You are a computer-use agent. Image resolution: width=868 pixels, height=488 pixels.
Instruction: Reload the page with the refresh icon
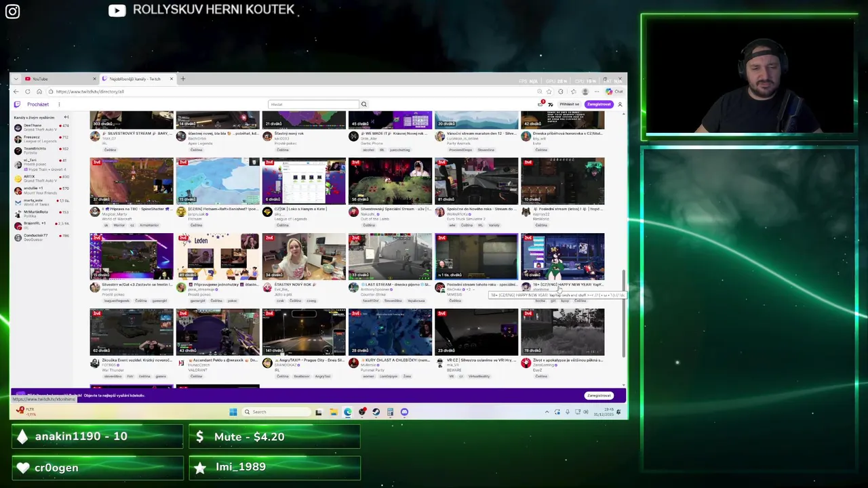[x=28, y=91]
